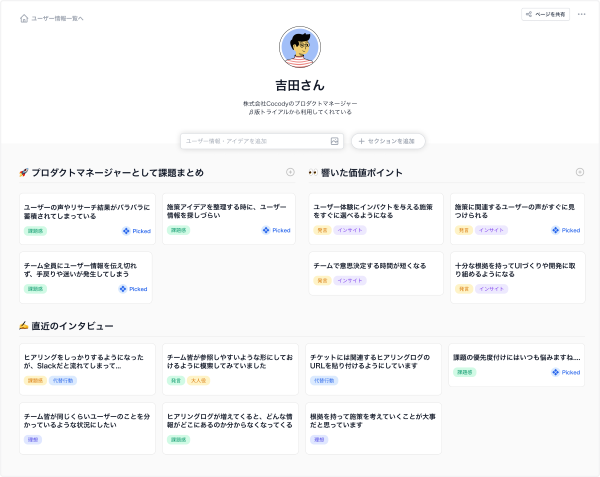Click blue tag on チーム皆が同じくらい card

point(33,440)
